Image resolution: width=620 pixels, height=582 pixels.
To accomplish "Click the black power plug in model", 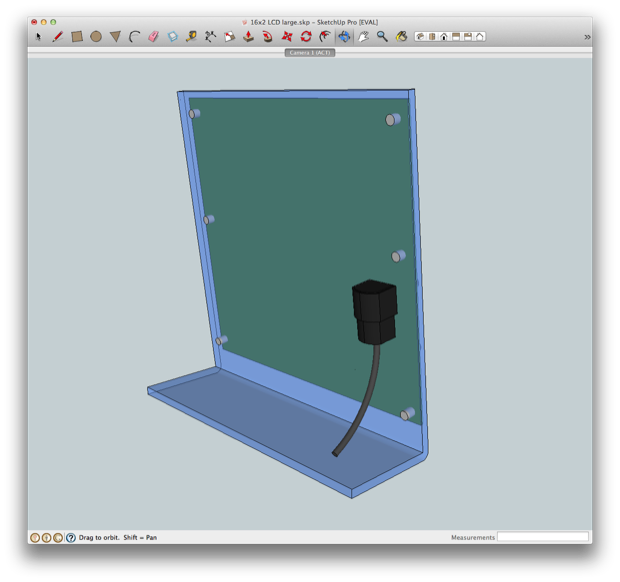I will coord(374,312).
